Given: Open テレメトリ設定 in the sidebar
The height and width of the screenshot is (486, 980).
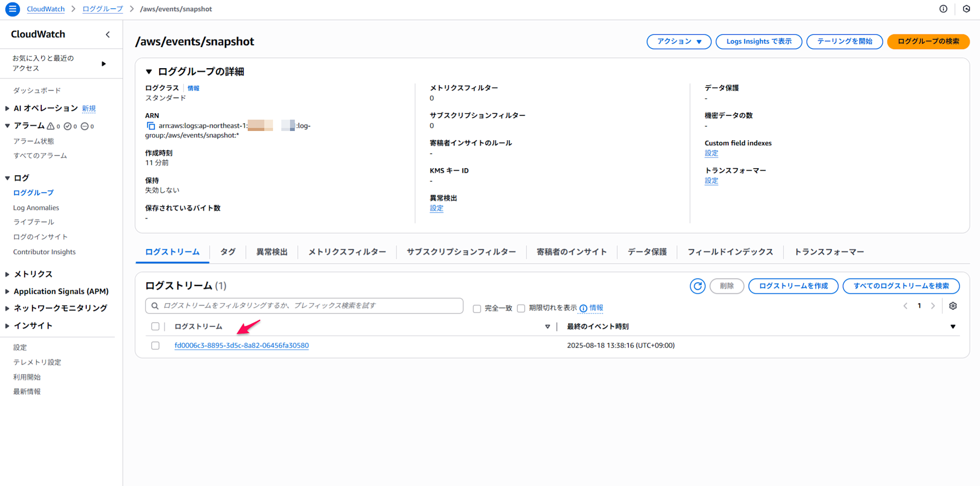Looking at the screenshot, I should click(37, 362).
